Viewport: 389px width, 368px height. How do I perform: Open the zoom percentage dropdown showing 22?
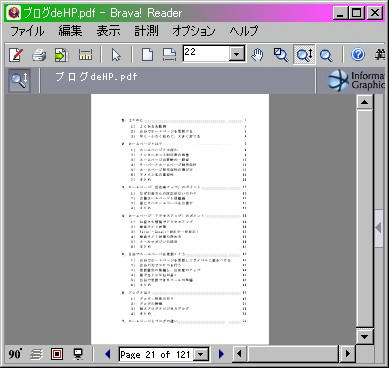(x=237, y=54)
